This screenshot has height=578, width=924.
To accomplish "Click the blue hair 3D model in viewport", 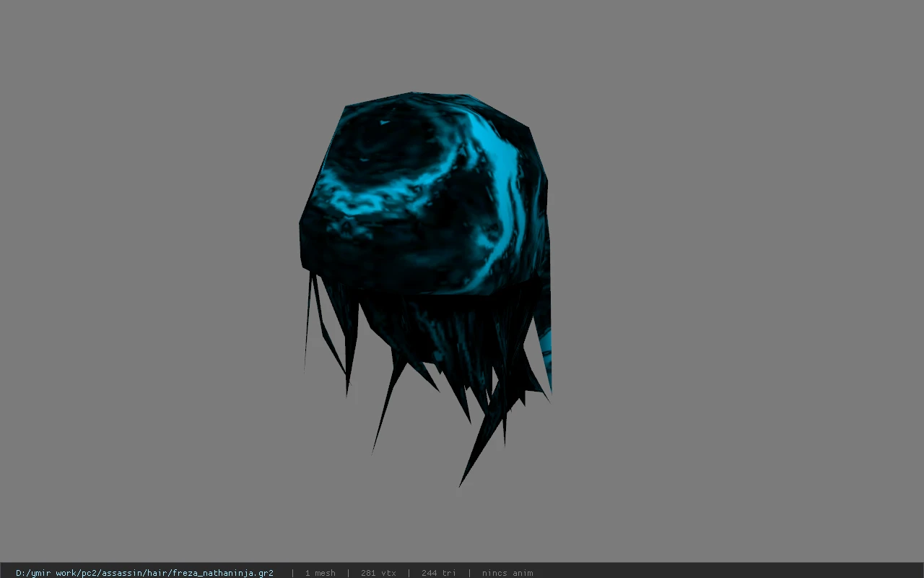I will click(426, 289).
